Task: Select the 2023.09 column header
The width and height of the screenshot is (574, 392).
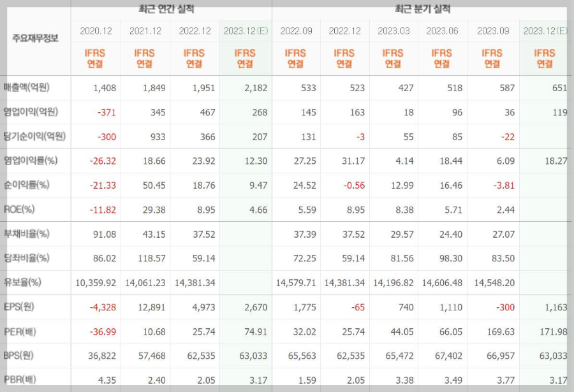Action: [493, 31]
